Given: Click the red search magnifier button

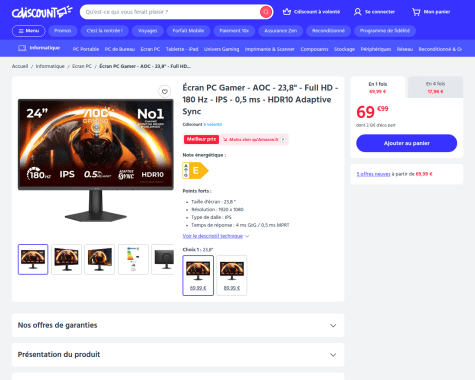Looking at the screenshot, I should [266, 12].
